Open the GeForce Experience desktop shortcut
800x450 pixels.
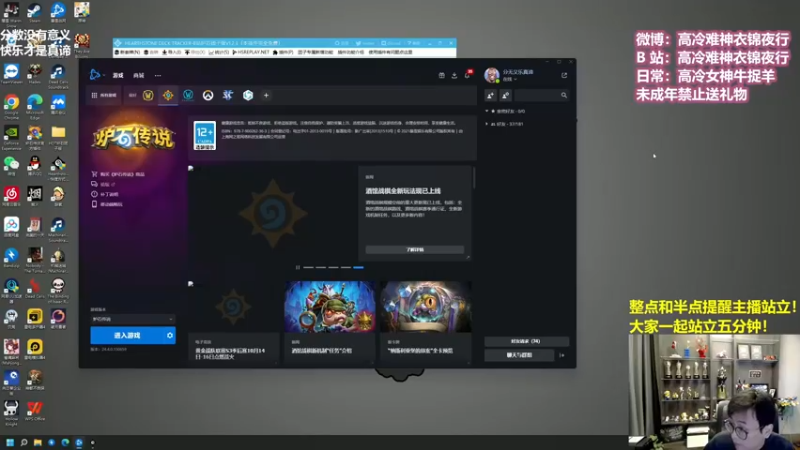point(11,138)
